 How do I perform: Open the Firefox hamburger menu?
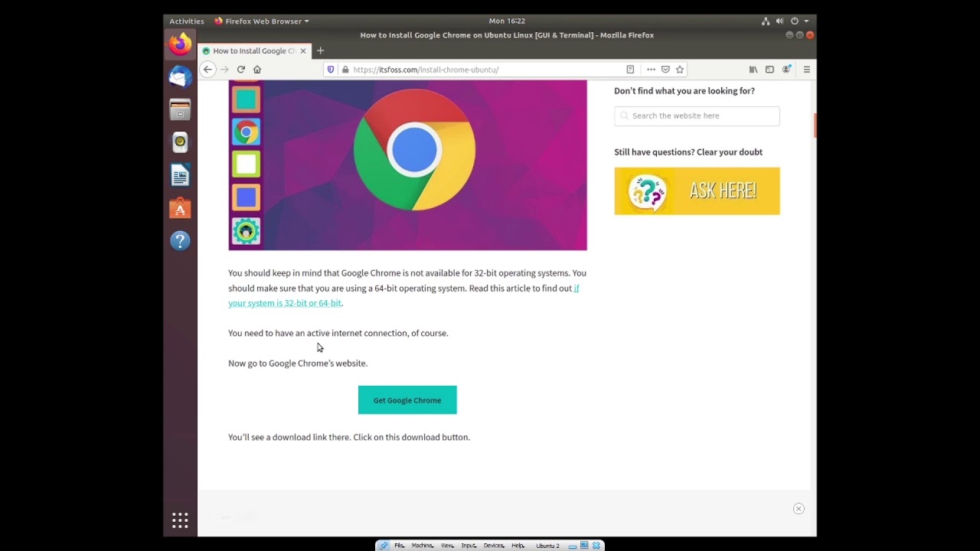click(806, 70)
